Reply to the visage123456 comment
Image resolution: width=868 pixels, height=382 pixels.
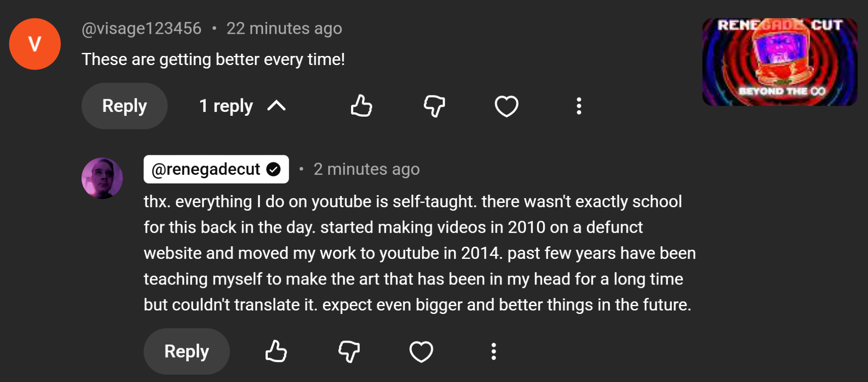click(x=125, y=106)
